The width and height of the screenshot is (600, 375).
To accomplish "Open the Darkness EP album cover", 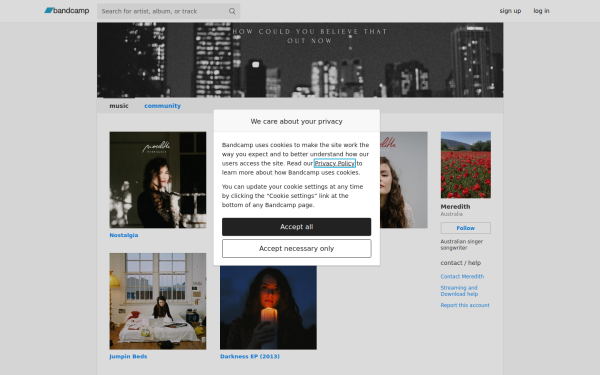I will pyautogui.click(x=268, y=308).
